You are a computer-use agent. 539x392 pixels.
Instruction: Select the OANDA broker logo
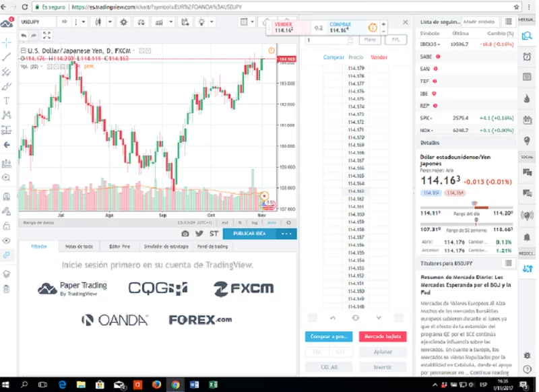pyautogui.click(x=115, y=320)
